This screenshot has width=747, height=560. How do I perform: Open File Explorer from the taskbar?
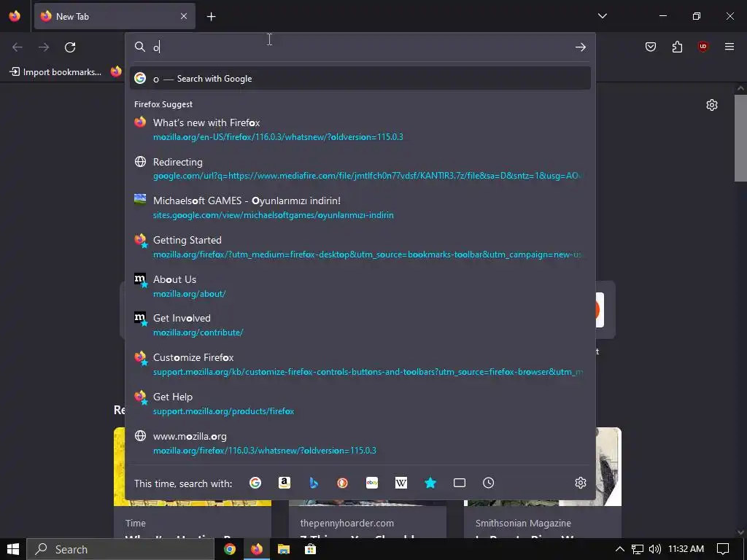click(x=284, y=549)
